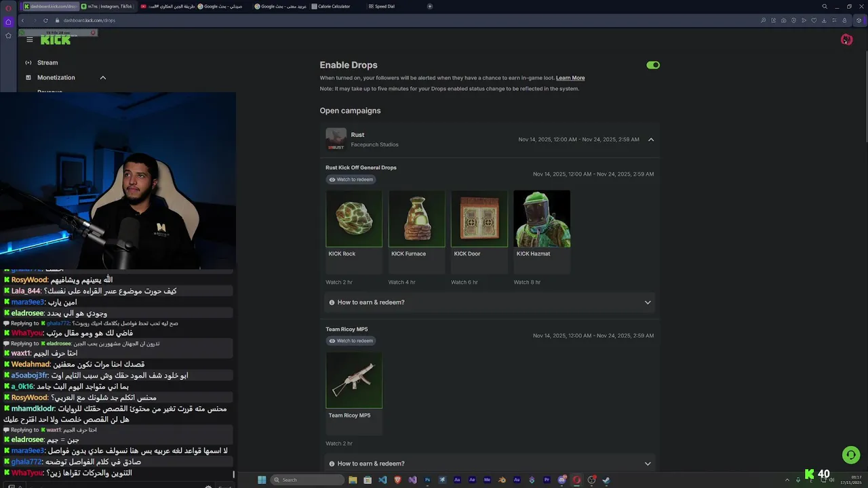Image resolution: width=868 pixels, height=488 pixels.
Task: Open the Windows Start menu
Action: [x=262, y=480]
